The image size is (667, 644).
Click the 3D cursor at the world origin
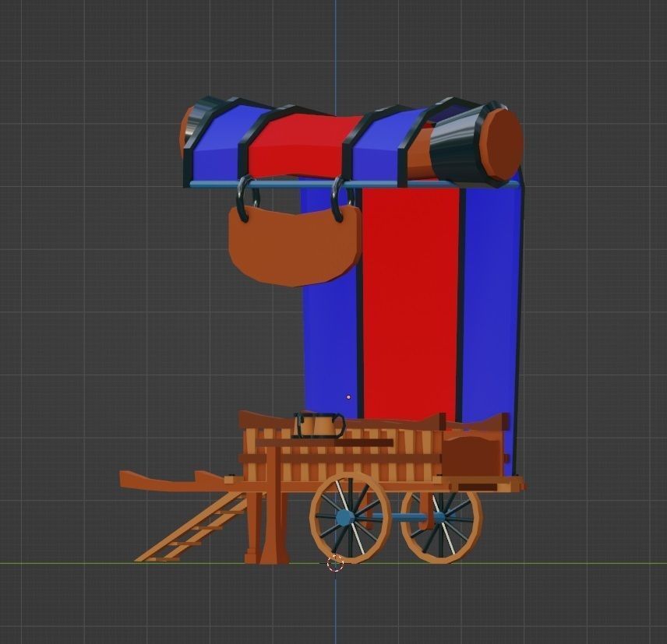[x=335, y=563]
